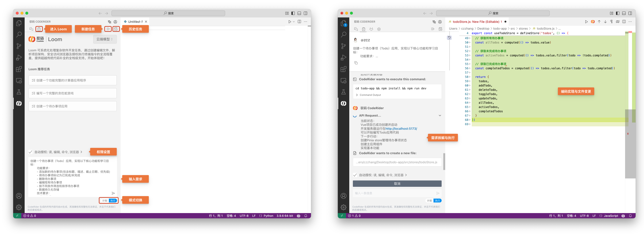
Task: Expand auto-authorize options chevron in the left window
Action: coord(81,152)
